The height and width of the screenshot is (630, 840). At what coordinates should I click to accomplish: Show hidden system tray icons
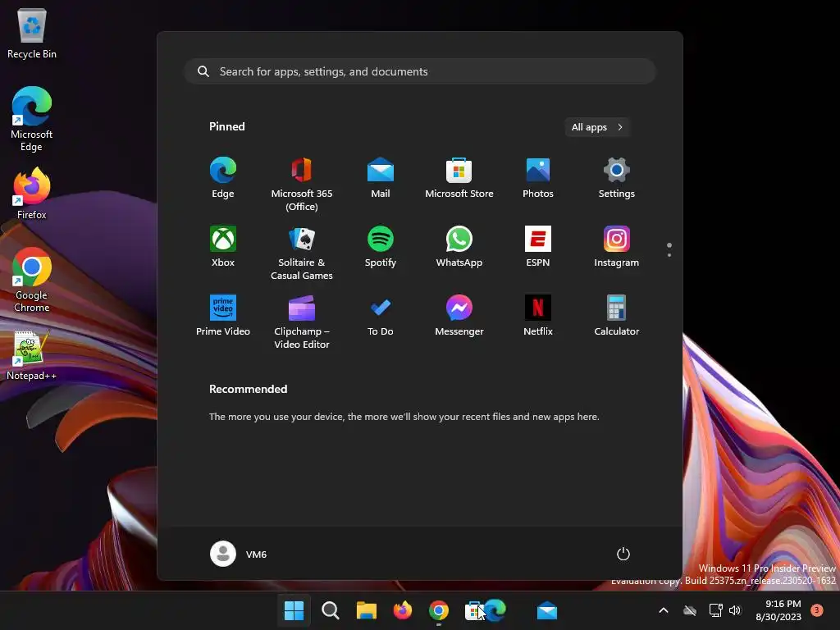[x=663, y=610]
